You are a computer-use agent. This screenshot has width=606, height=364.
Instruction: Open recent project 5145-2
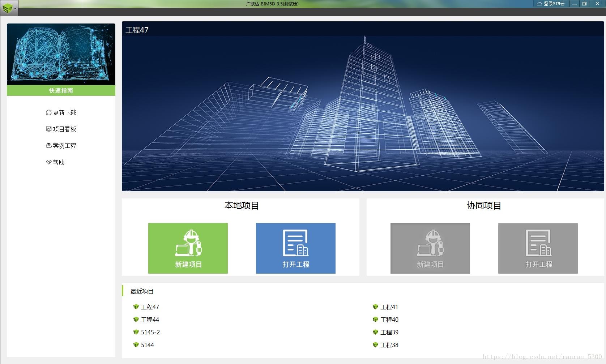[x=150, y=332]
